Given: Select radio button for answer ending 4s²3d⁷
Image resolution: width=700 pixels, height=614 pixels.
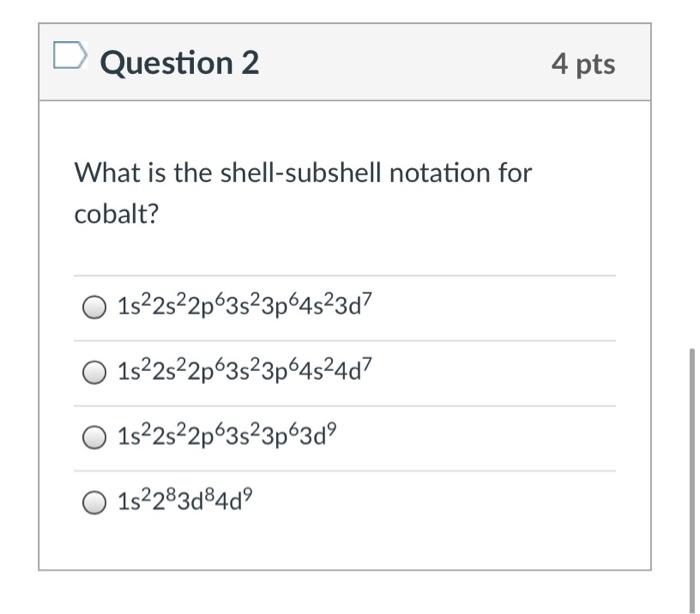Looking at the screenshot, I should (x=93, y=307).
